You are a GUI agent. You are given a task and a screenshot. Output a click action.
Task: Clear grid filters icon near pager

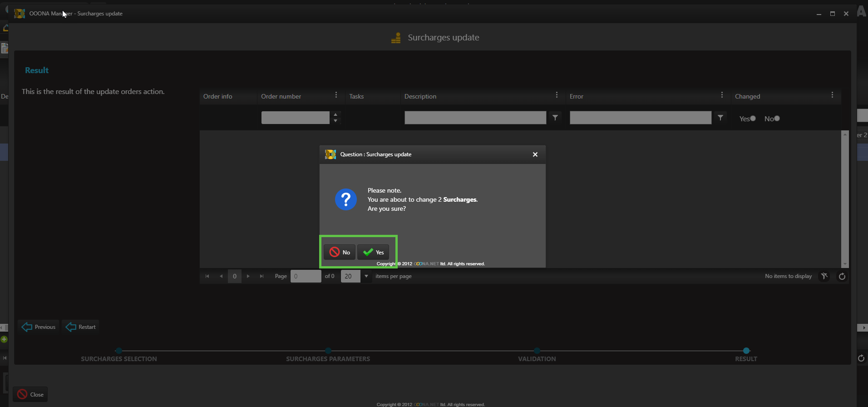coord(824,276)
